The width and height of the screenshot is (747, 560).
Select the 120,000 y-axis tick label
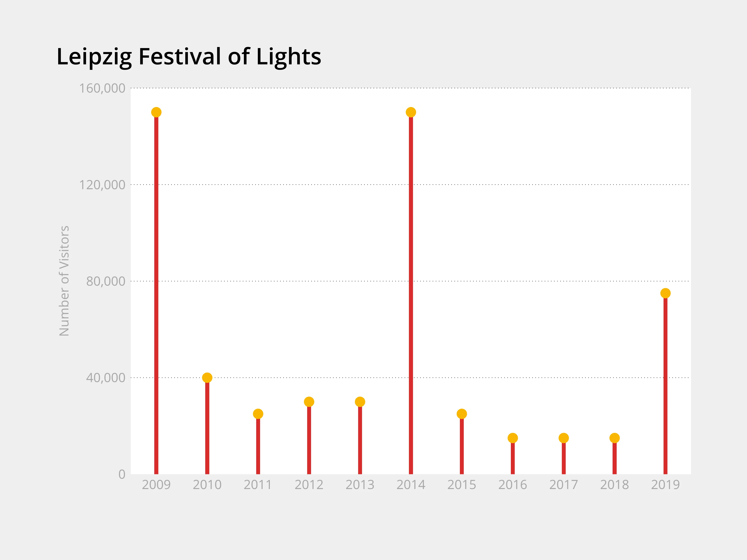coord(102,185)
